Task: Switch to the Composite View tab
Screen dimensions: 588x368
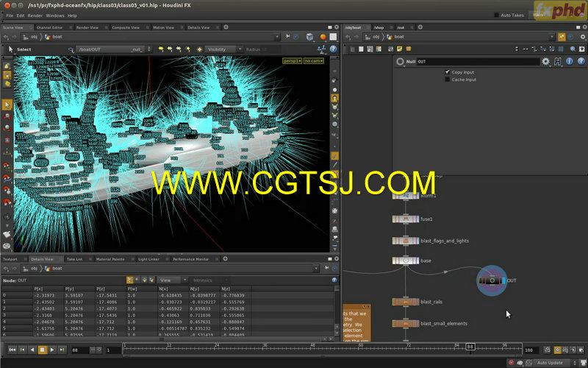Action: coord(126,27)
